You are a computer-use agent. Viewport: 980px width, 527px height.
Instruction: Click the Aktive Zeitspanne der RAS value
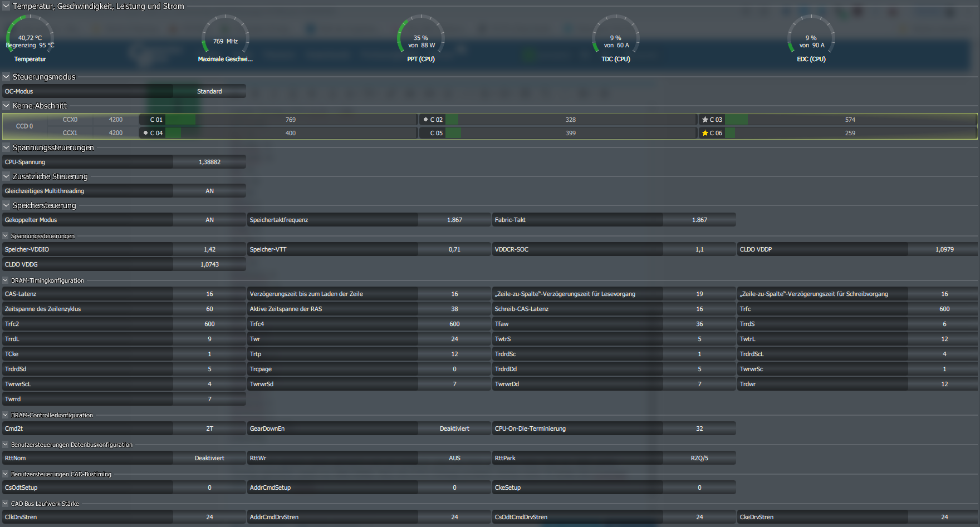pos(454,309)
